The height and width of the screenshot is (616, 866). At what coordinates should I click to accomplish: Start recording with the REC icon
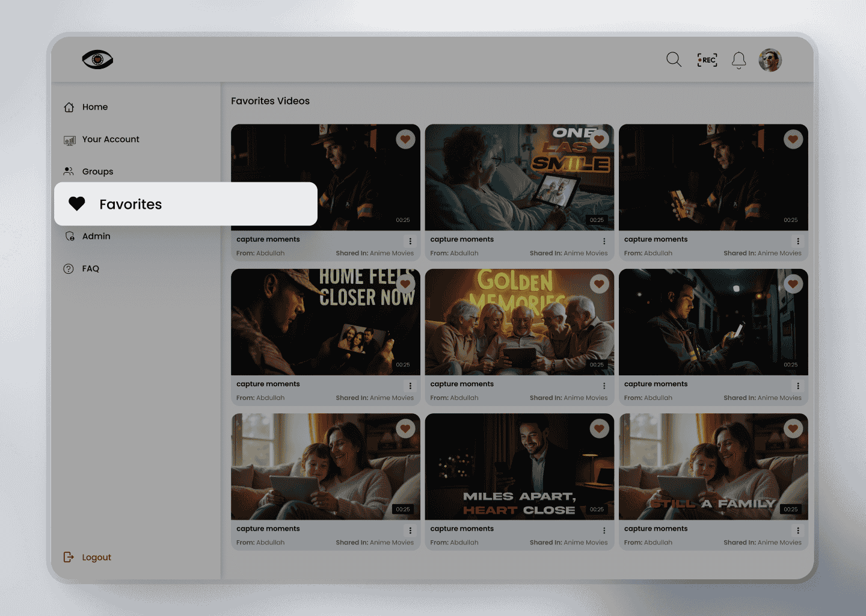coord(707,60)
